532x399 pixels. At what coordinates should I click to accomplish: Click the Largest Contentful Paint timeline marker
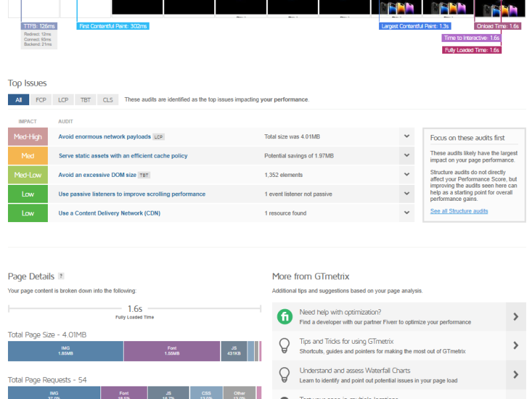pos(410,26)
